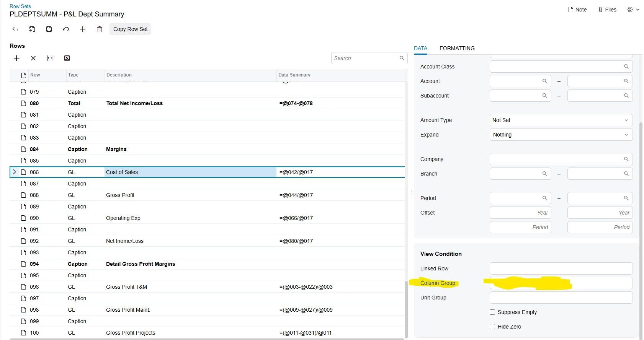This screenshot has width=644, height=340.
Task: Click the Save and Close toolbar icon
Action: tap(32, 29)
